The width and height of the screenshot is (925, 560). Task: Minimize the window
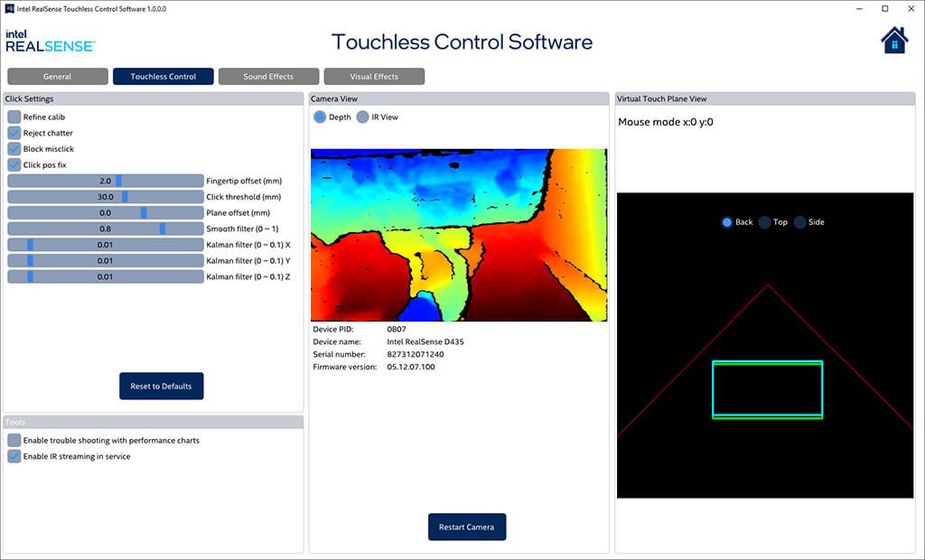860,9
